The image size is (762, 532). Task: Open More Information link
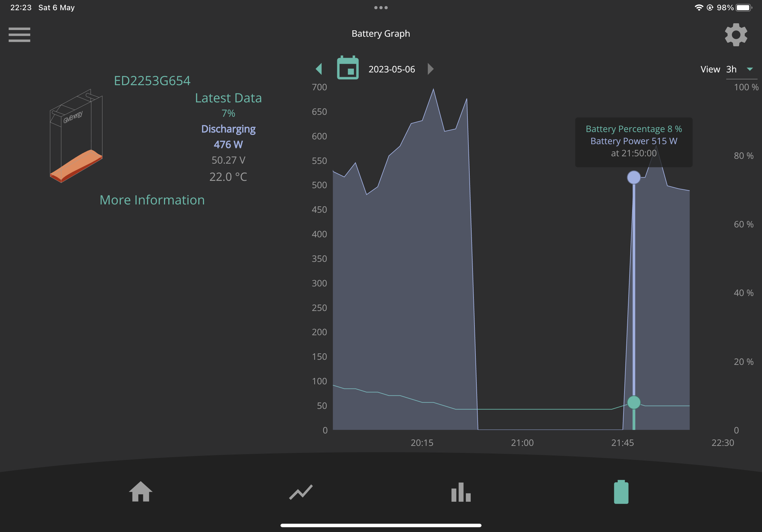pos(152,200)
